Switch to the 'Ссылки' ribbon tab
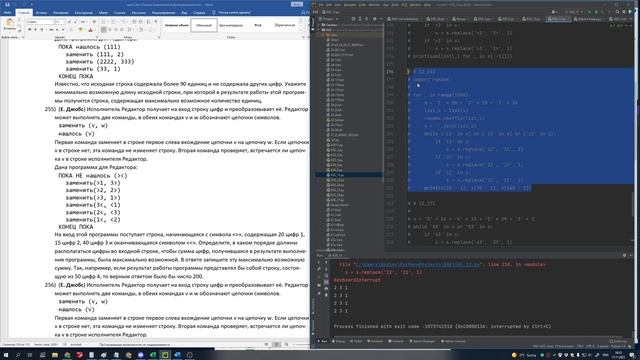The width and height of the screenshot is (640, 360). click(x=120, y=13)
